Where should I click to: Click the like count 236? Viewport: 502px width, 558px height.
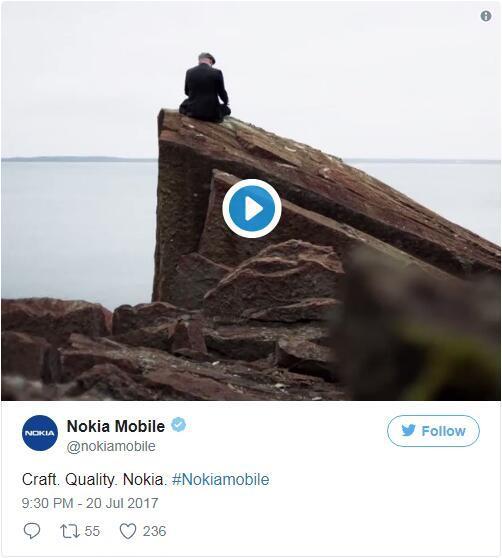coord(154,531)
